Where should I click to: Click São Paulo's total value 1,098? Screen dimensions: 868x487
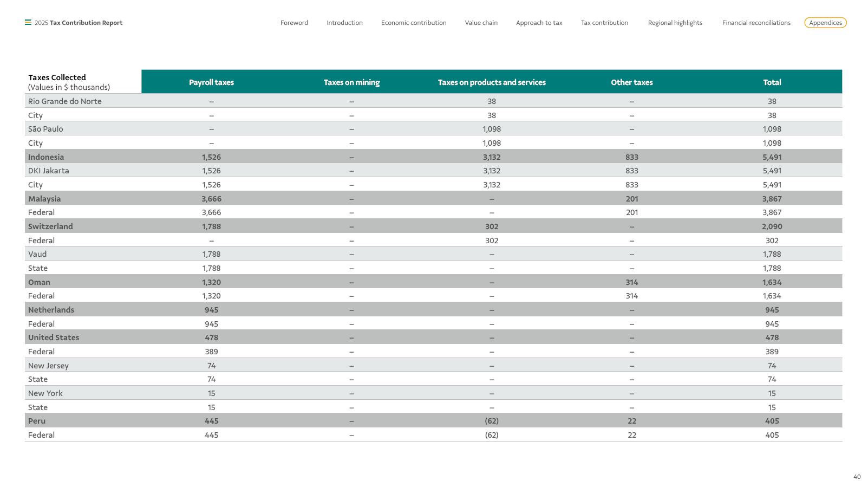(x=772, y=129)
